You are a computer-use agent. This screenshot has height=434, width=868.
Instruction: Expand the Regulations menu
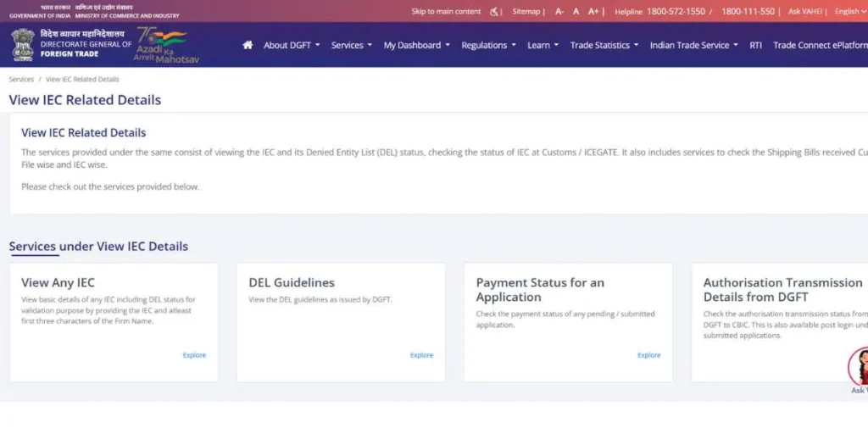coord(488,45)
